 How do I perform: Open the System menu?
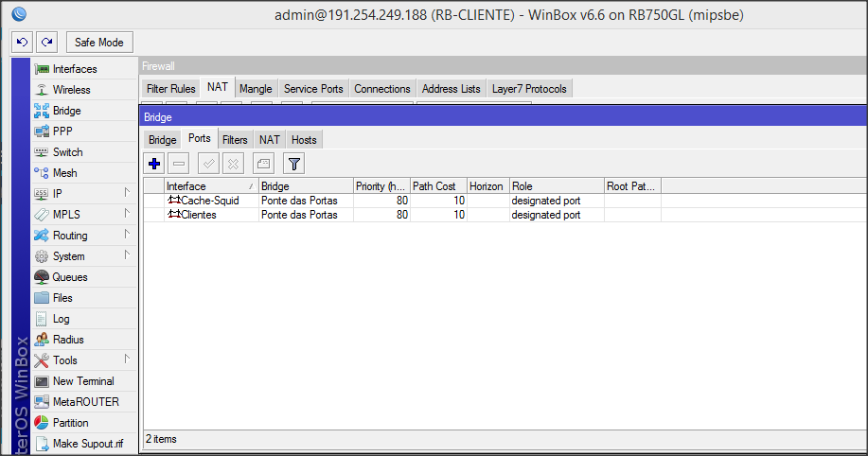[84, 256]
